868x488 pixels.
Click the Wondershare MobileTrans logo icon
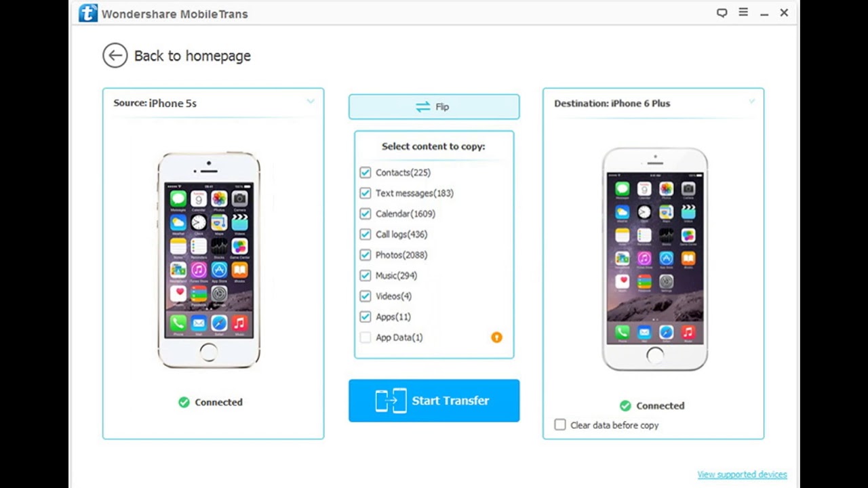click(88, 13)
